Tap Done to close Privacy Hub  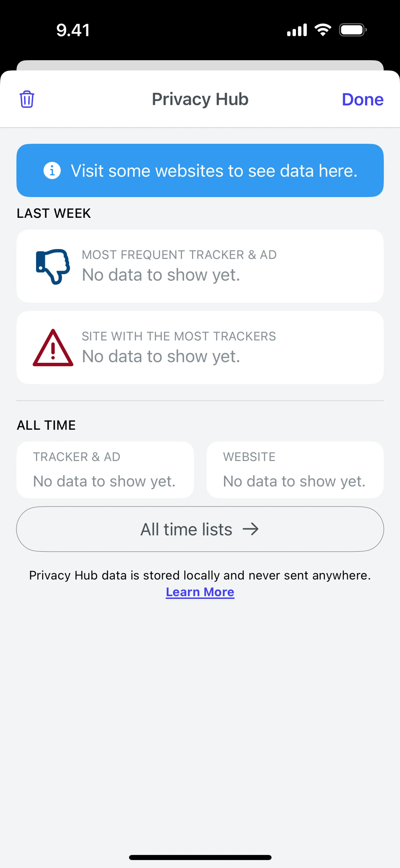pyautogui.click(x=363, y=99)
